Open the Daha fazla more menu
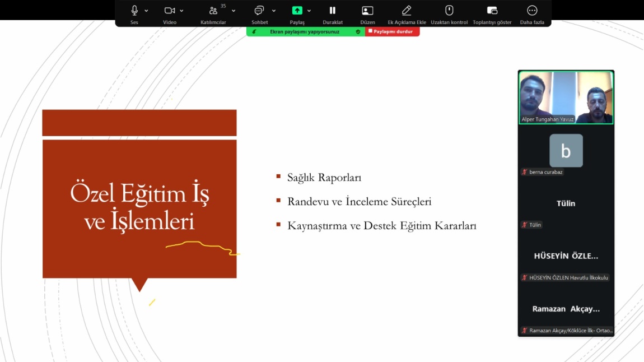Viewport: 644px width, 362px height. (532, 11)
